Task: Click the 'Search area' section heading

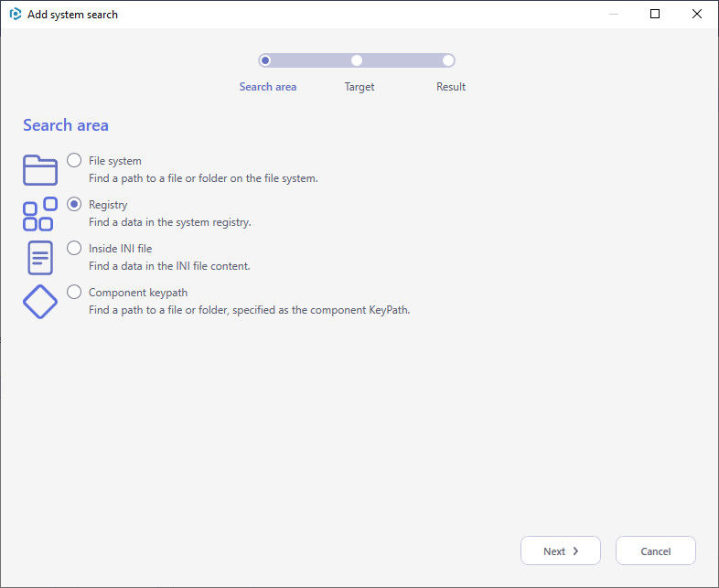Action: tap(66, 125)
